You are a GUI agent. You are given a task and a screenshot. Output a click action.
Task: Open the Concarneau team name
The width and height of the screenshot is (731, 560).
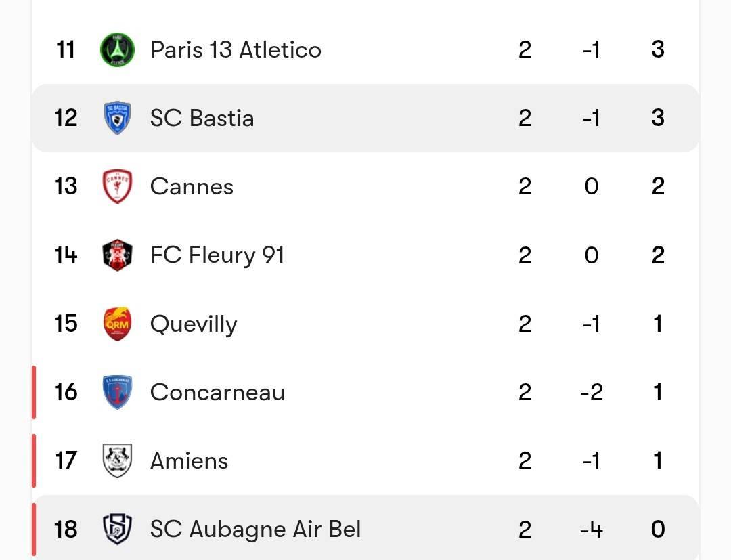click(x=217, y=392)
